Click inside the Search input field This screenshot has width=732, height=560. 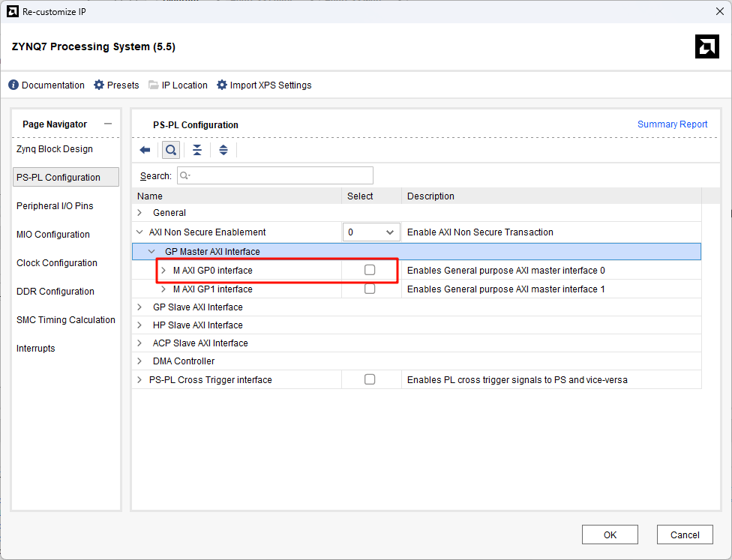click(275, 175)
